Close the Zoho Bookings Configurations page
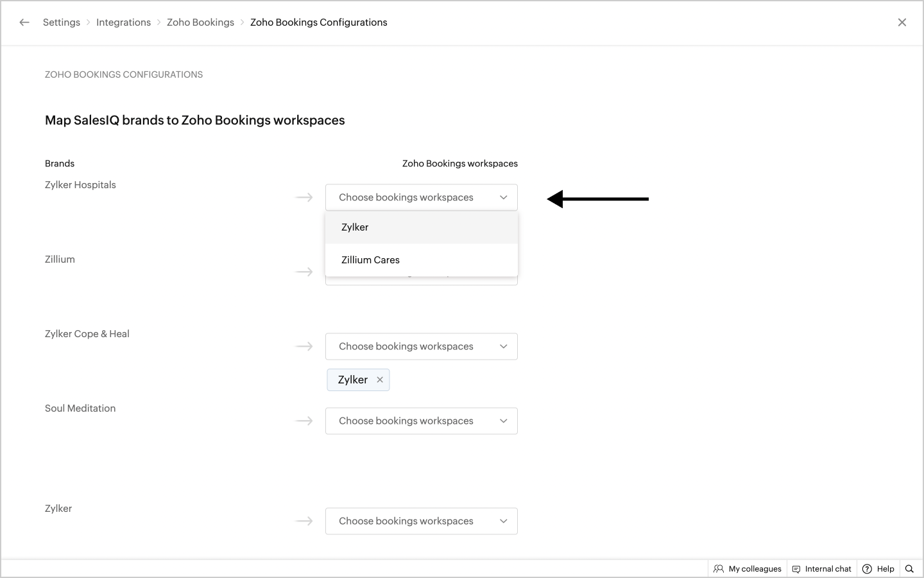This screenshot has width=924, height=578. tap(902, 22)
